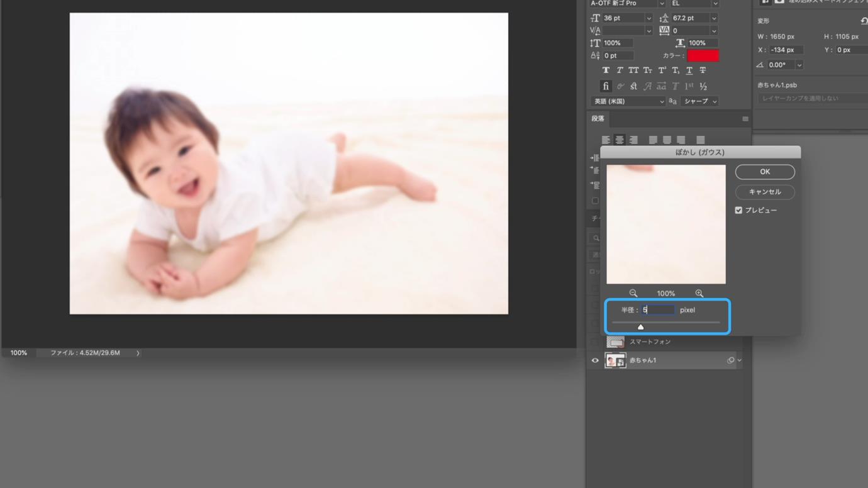This screenshot has width=868, height=488.
Task: Select the 赤ちゃん1 layer thumbnail
Action: tap(615, 360)
